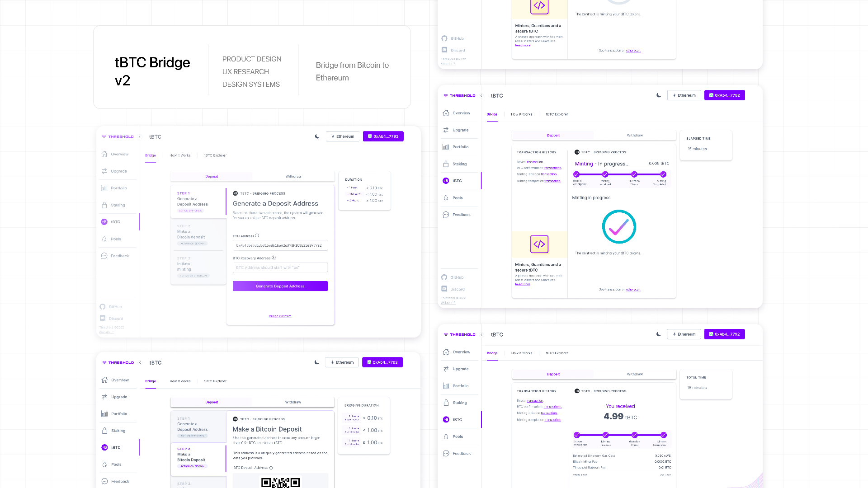Select tBTC coin icon in Generate Deposit Address sidebar
The image size is (868, 488).
tap(104, 222)
